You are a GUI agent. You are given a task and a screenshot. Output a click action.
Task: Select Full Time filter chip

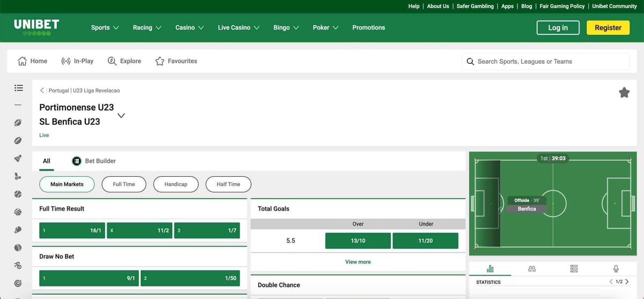124,184
